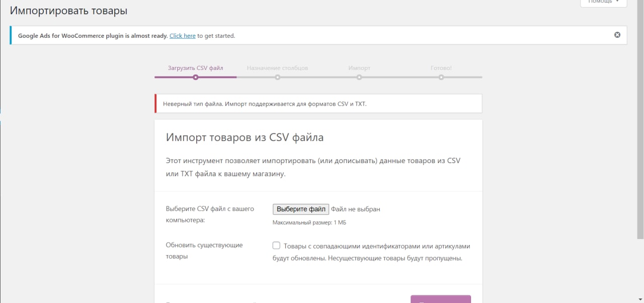The height and width of the screenshot is (303, 644).
Task: Click the 'Импорт товаров из CSV файла' heading
Action: pos(245,137)
